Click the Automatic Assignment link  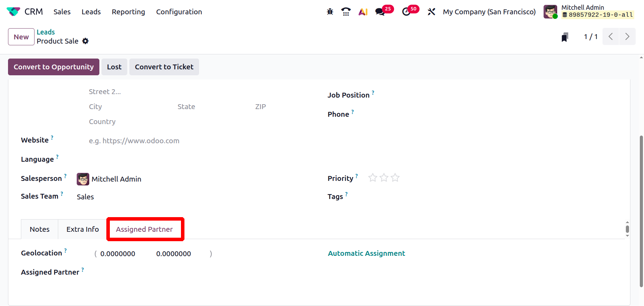(x=366, y=253)
